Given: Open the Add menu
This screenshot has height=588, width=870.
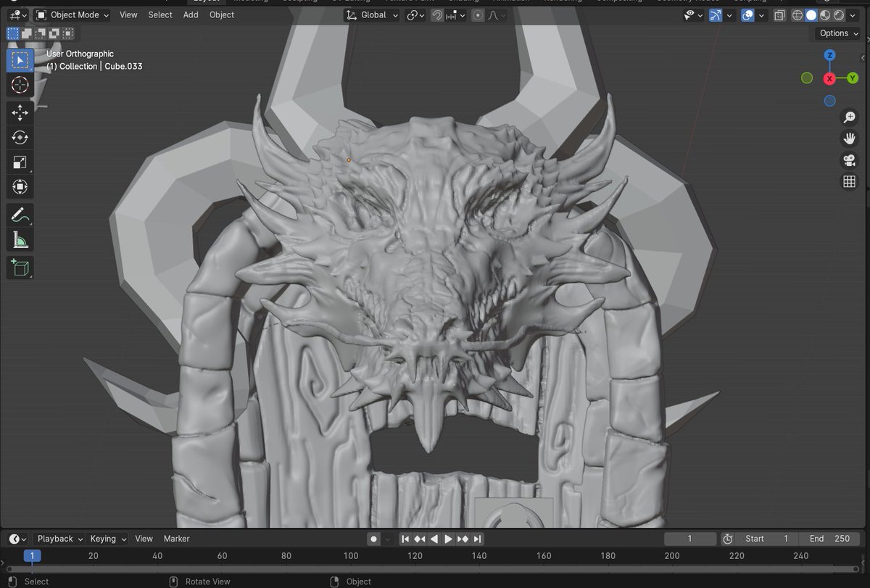Looking at the screenshot, I should 191,15.
